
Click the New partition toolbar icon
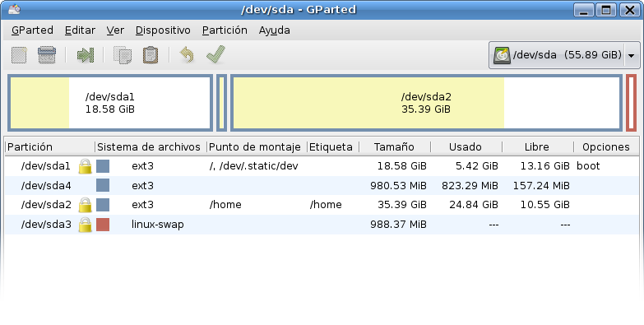pos(19,55)
